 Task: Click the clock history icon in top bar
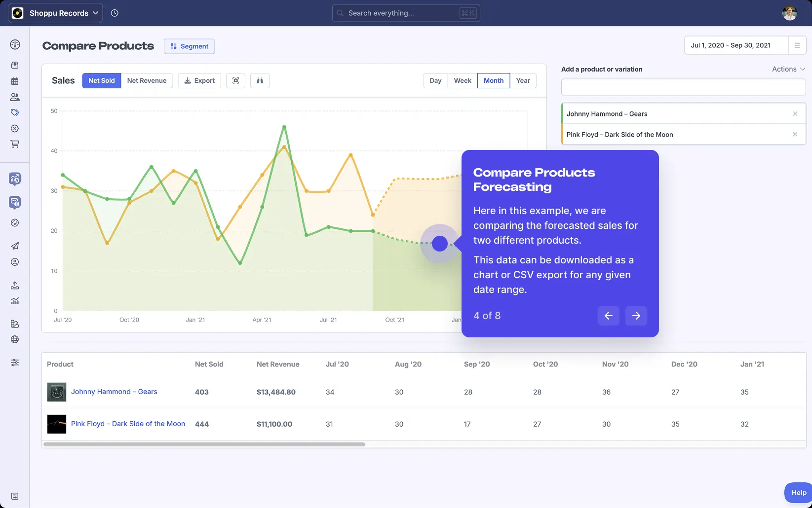[x=115, y=13]
